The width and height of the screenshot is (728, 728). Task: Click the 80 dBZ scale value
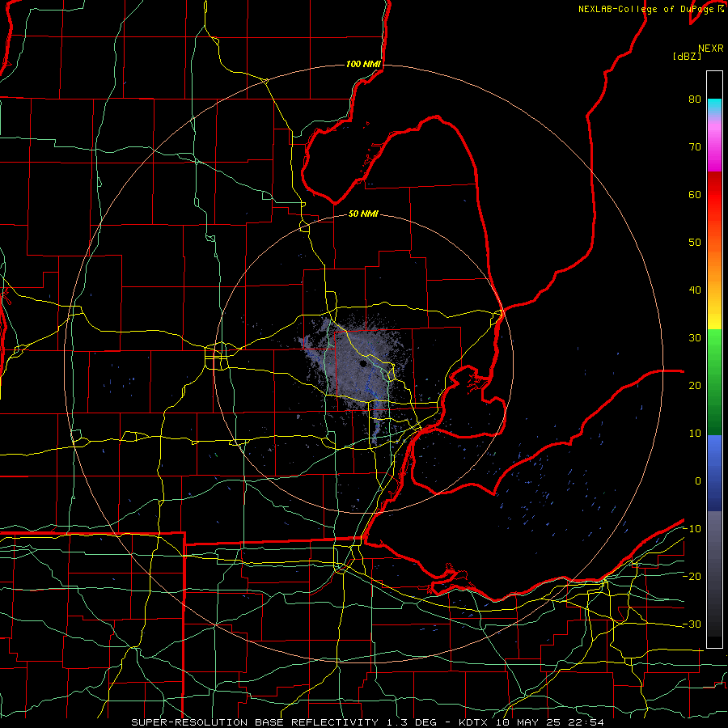pos(695,99)
